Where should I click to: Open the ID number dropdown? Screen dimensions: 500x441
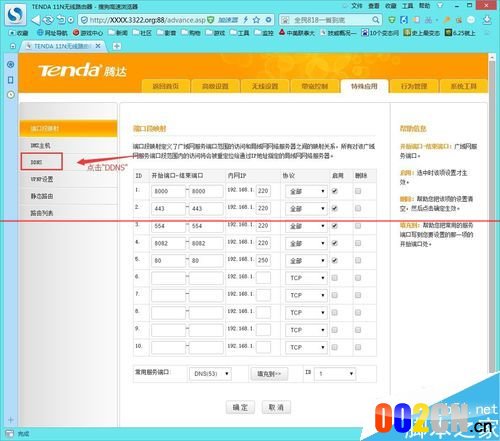pyautogui.click(x=335, y=374)
